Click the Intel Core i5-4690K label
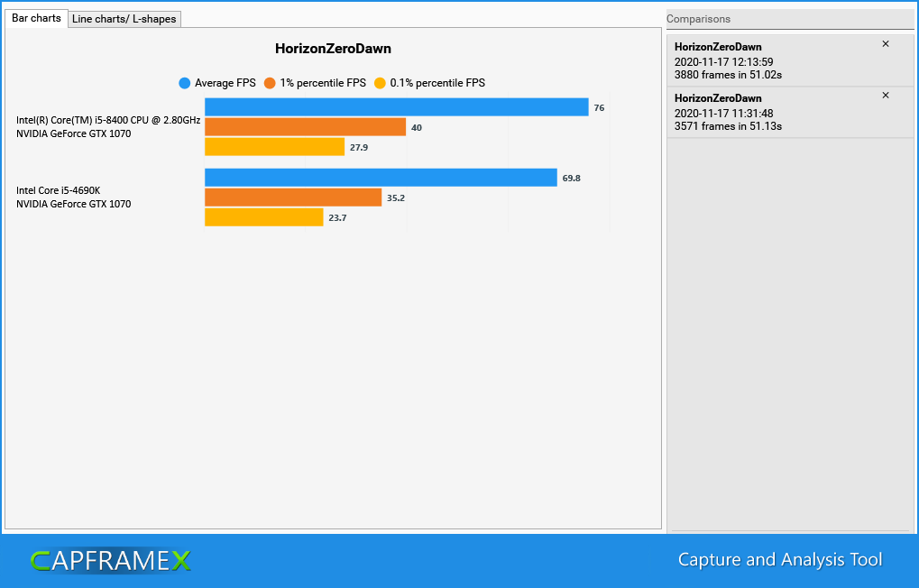This screenshot has width=919, height=588. click(59, 190)
